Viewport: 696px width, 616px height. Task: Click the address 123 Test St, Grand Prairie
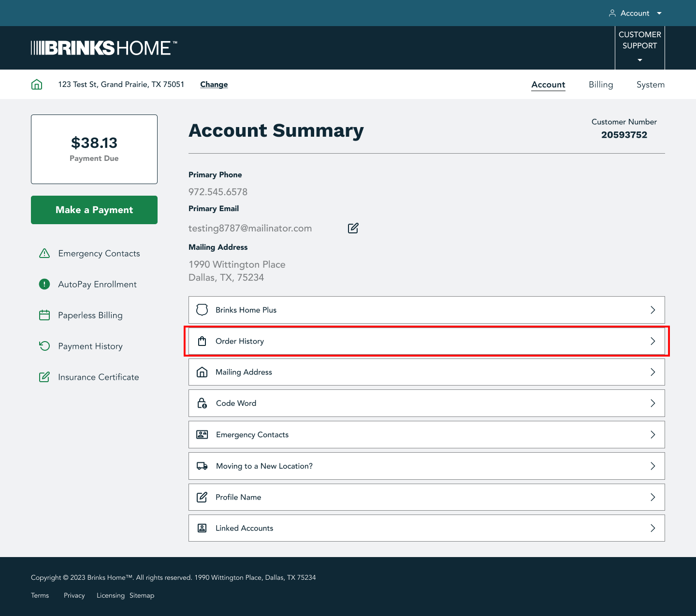(x=121, y=85)
